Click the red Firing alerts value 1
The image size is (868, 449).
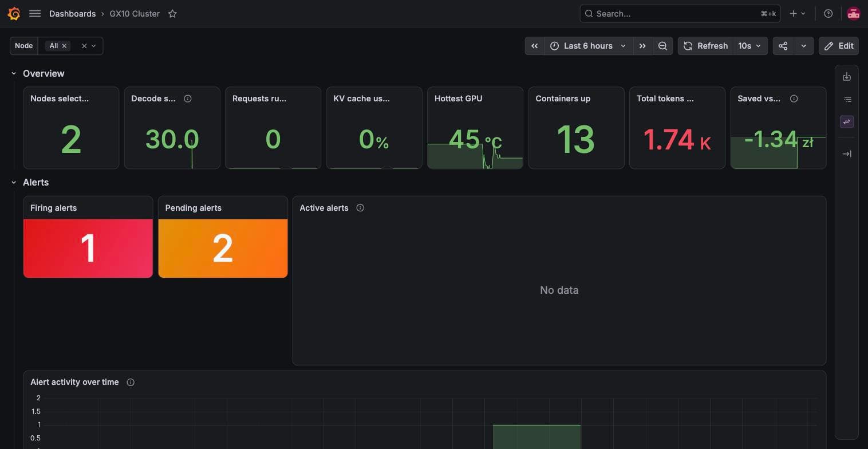pyautogui.click(x=88, y=249)
